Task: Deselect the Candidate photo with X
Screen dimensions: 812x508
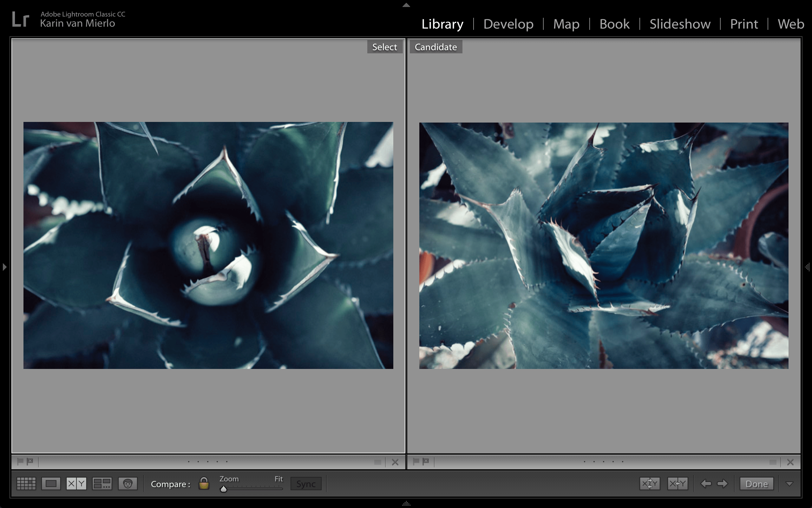Action: click(790, 462)
